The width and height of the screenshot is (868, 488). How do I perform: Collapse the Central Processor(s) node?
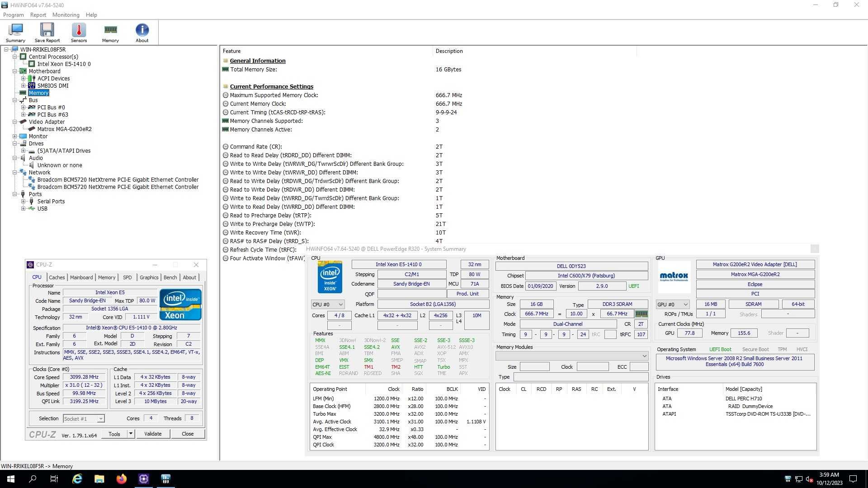tap(15, 57)
